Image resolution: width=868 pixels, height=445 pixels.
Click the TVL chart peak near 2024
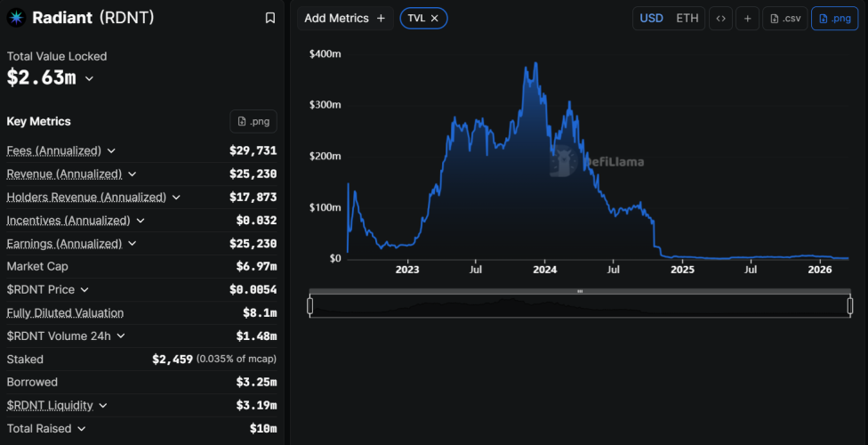click(534, 64)
